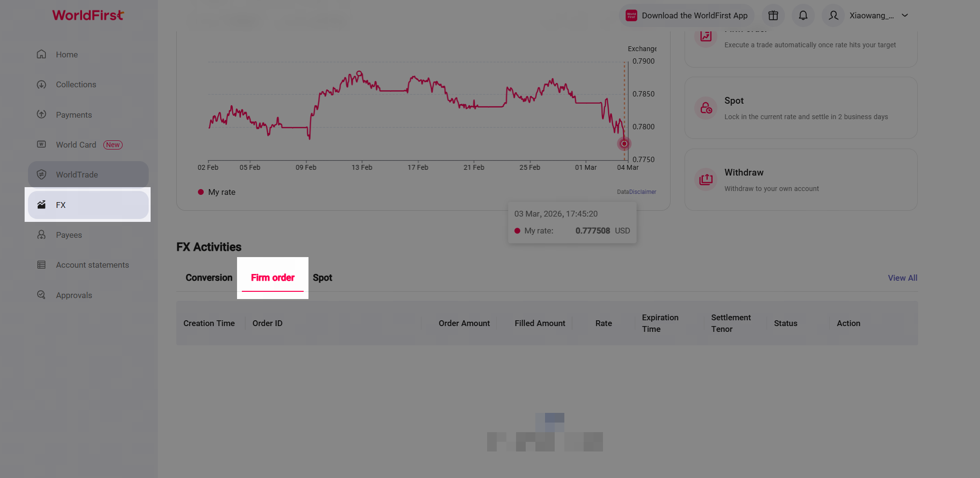Click the Order Amount column header

tap(464, 323)
